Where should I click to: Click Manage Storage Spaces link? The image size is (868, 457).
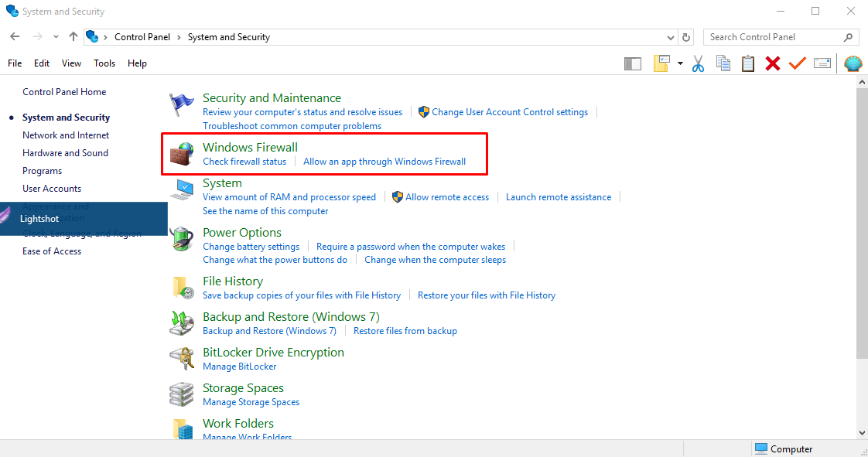coord(251,402)
